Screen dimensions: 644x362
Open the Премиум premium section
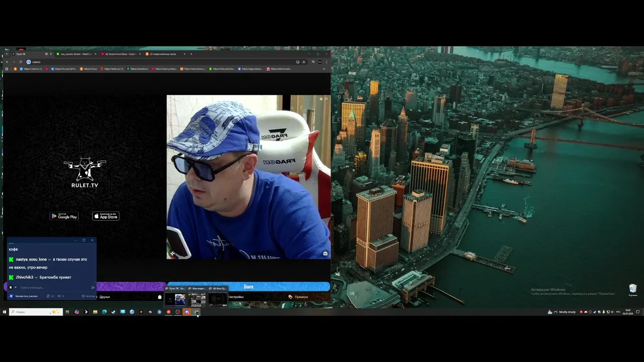298,297
